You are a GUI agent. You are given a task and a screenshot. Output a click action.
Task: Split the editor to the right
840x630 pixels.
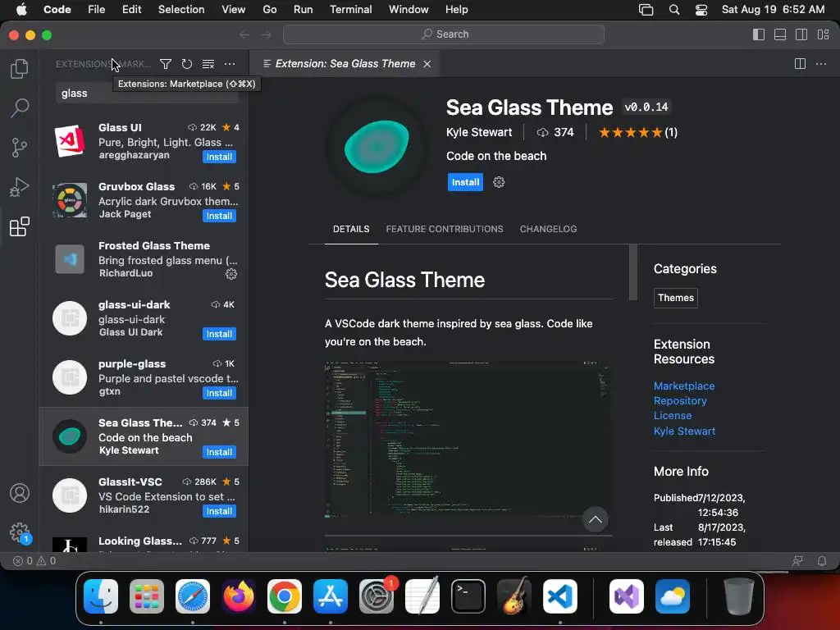(800, 64)
